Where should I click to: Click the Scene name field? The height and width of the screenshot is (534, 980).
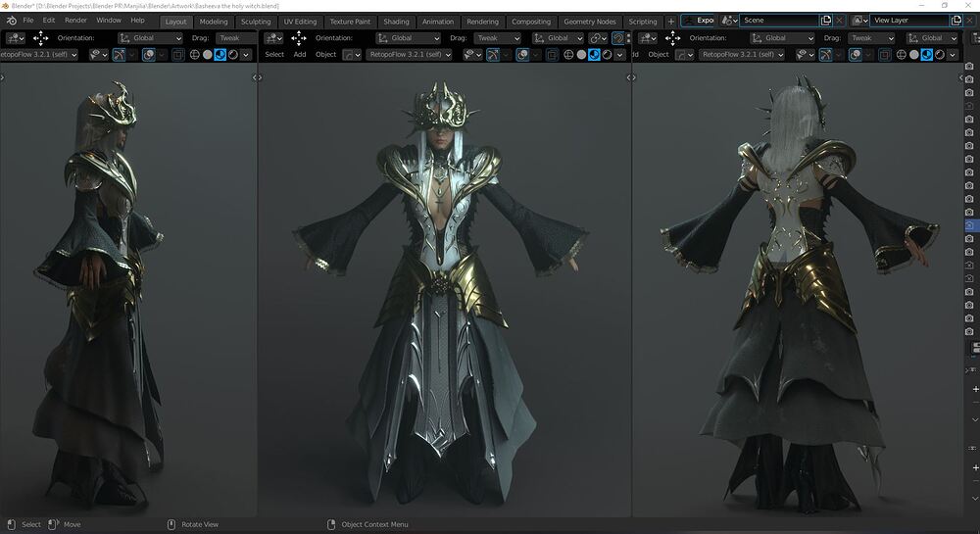pyautogui.click(x=779, y=20)
